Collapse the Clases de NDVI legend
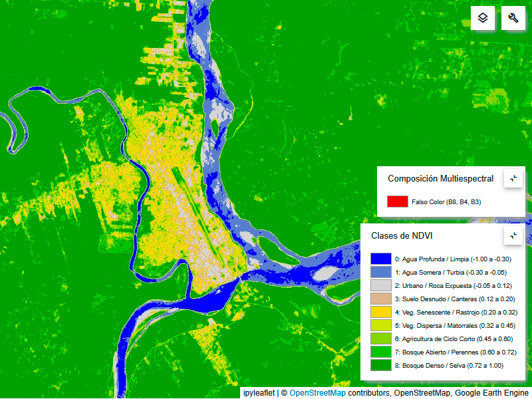 pos(513,235)
